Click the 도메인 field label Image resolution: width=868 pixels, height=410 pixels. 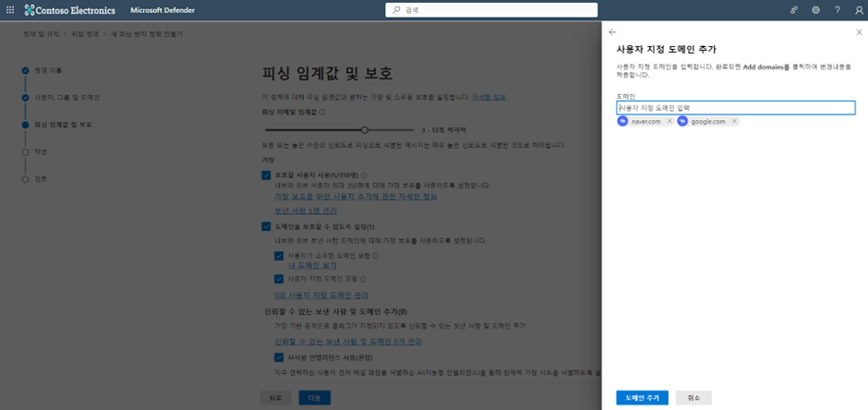pyautogui.click(x=625, y=96)
